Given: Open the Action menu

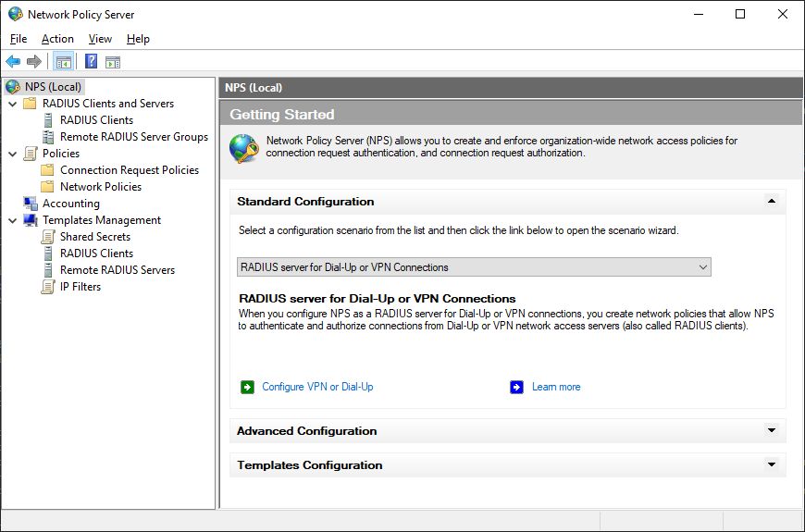Looking at the screenshot, I should coord(57,39).
